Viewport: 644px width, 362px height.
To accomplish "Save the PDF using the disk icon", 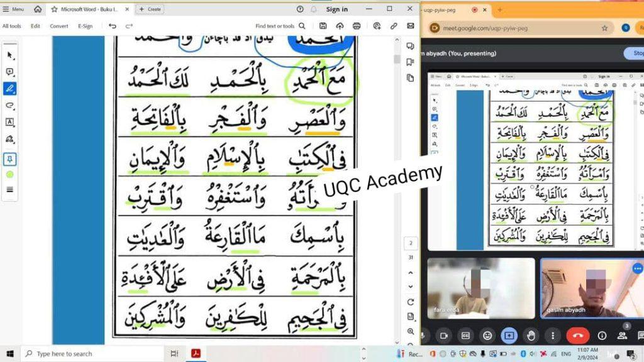I will [323, 26].
